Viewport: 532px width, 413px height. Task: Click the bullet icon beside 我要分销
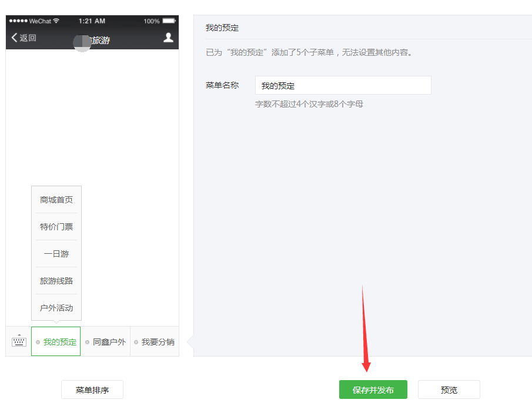click(x=136, y=343)
